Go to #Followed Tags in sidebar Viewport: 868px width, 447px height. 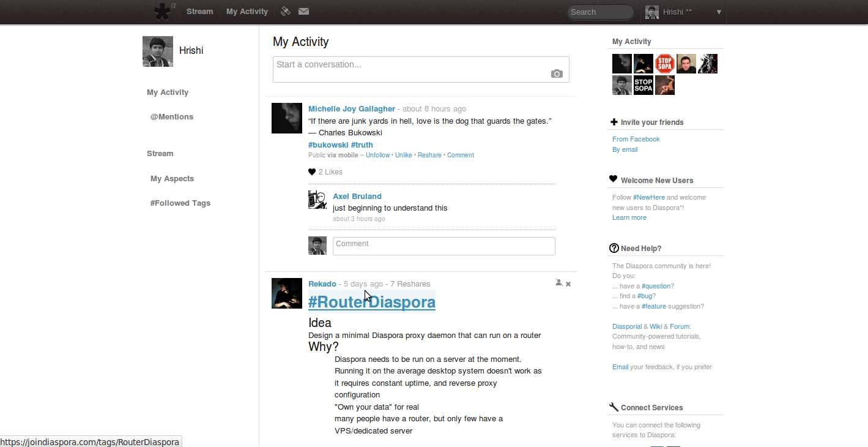[180, 203]
